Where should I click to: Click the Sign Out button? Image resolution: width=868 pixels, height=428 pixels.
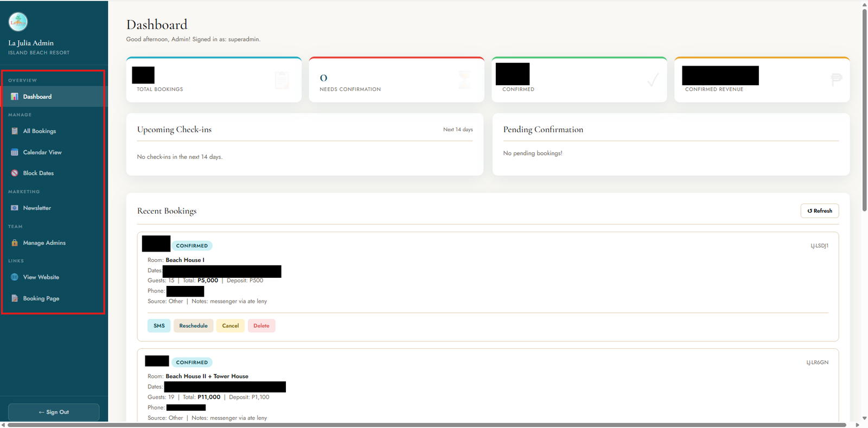54,412
